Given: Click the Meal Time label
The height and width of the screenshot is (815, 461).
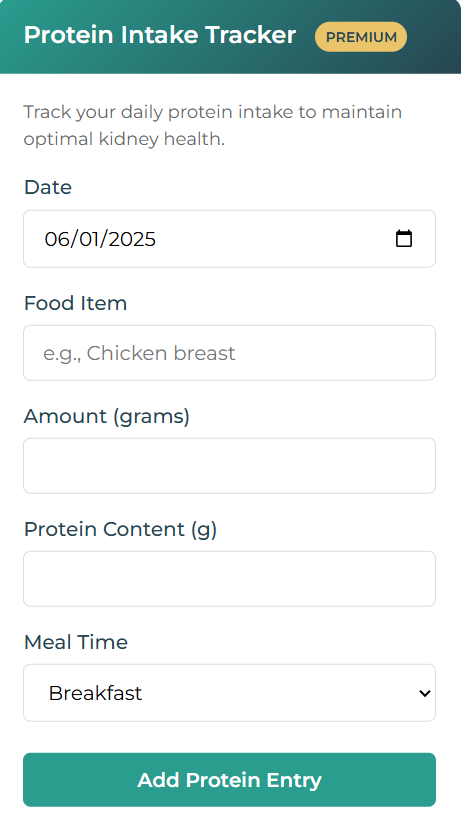Looking at the screenshot, I should [x=76, y=642].
